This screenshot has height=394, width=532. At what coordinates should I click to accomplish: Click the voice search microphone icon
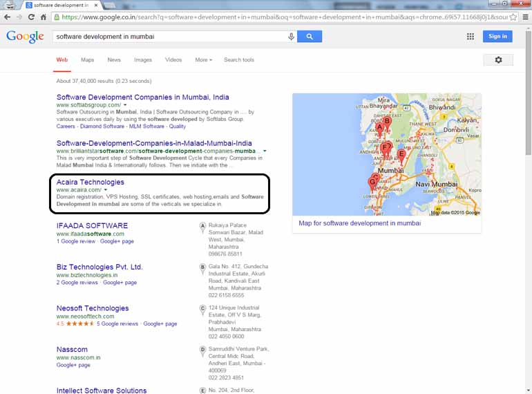point(291,37)
